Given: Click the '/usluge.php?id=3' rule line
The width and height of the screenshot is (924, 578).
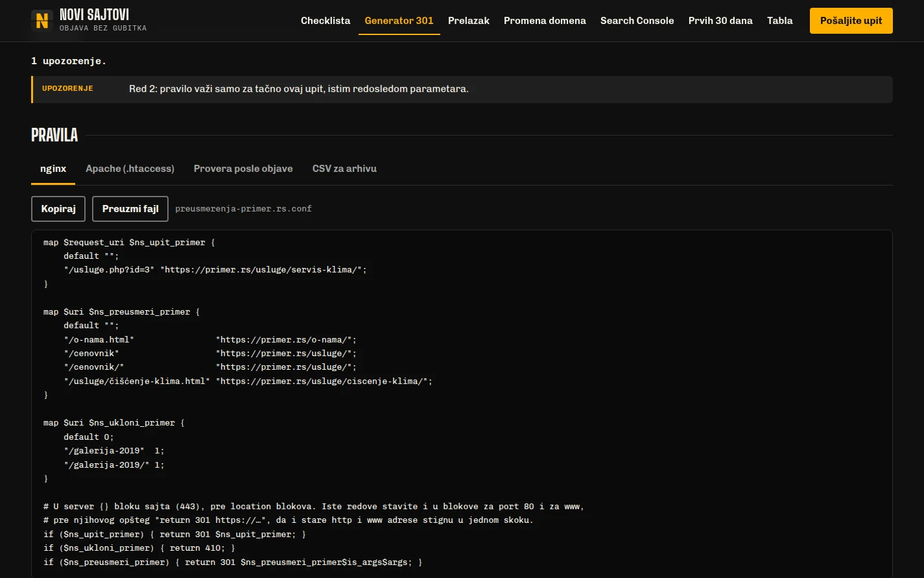Looking at the screenshot, I should [x=215, y=270].
